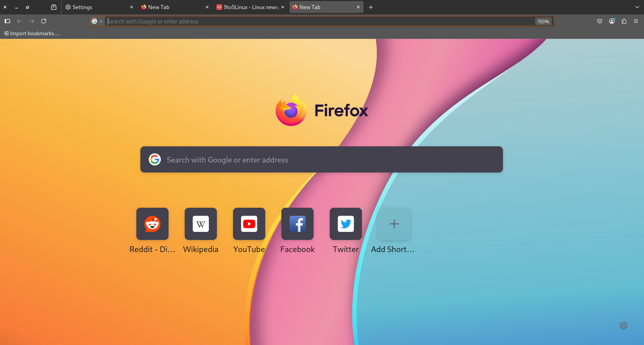Open the Facebook shortcut tile
Screen dimensions: 644x345
[x=297, y=224]
